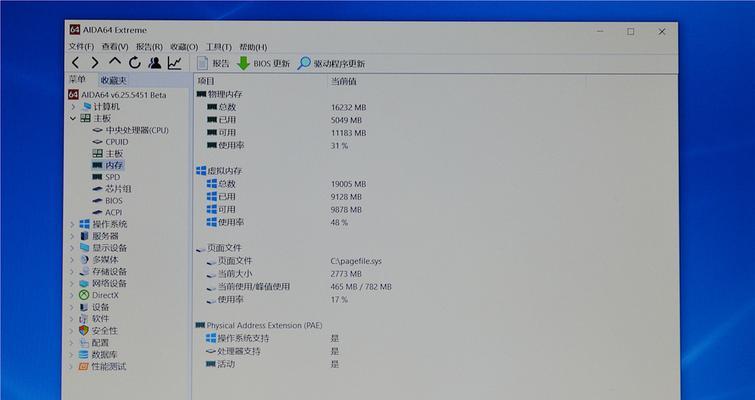Select 芯片组 in the tree

(x=112, y=189)
